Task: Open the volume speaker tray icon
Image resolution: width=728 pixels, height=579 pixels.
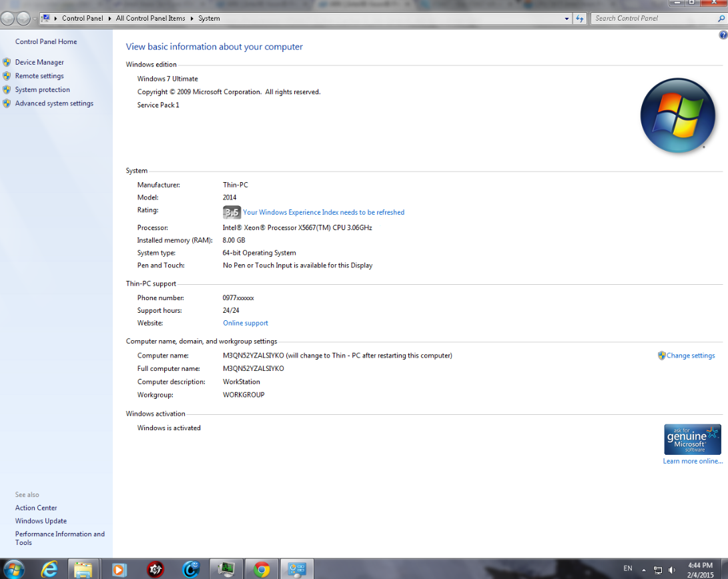Action: [671, 570]
